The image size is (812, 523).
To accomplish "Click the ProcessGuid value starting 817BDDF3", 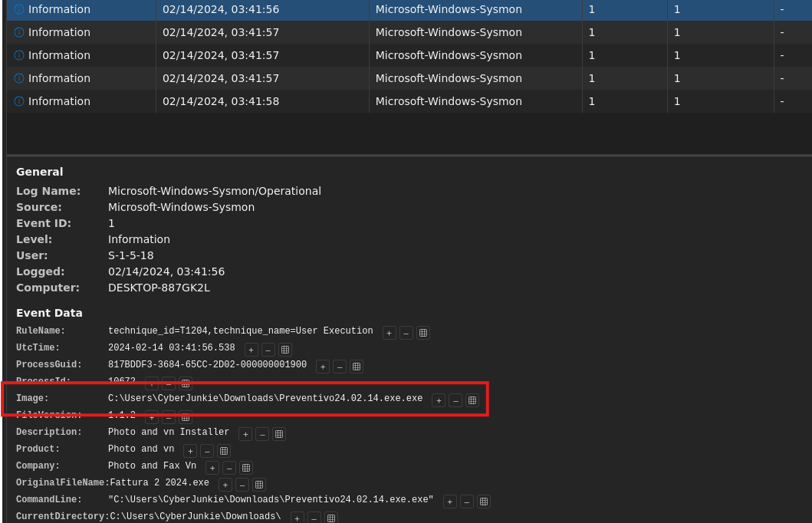I will 207,364.
